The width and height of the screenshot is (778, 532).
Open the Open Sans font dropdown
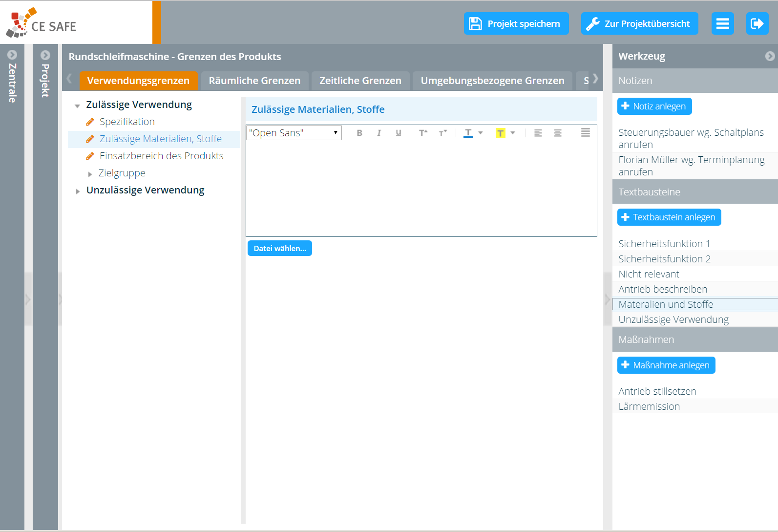click(294, 133)
